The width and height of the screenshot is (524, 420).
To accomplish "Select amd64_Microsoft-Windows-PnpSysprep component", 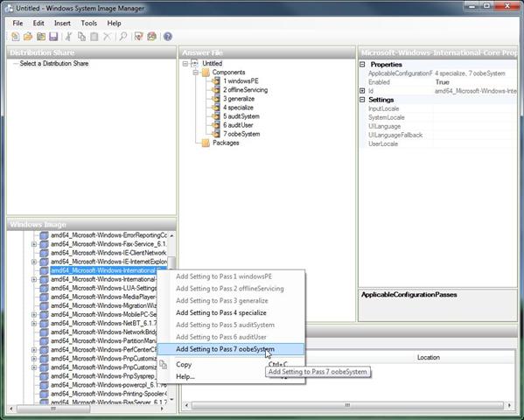I will (103, 376).
